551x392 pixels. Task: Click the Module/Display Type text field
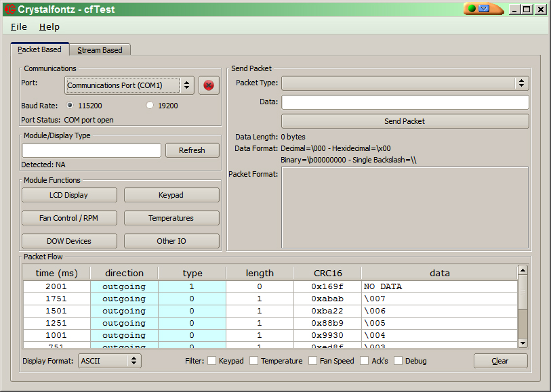click(91, 150)
